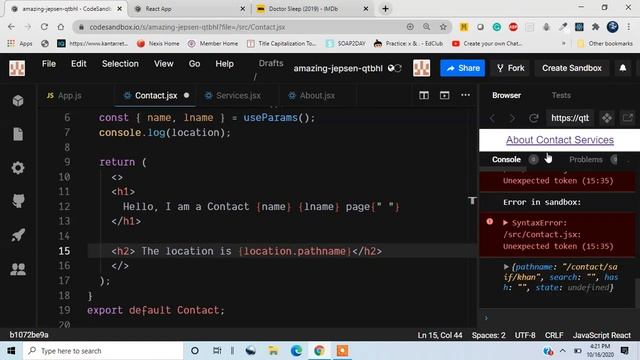Screen dimensions: 640x360
Task: Click the Drafts breadcrumb link
Action: [271, 63]
